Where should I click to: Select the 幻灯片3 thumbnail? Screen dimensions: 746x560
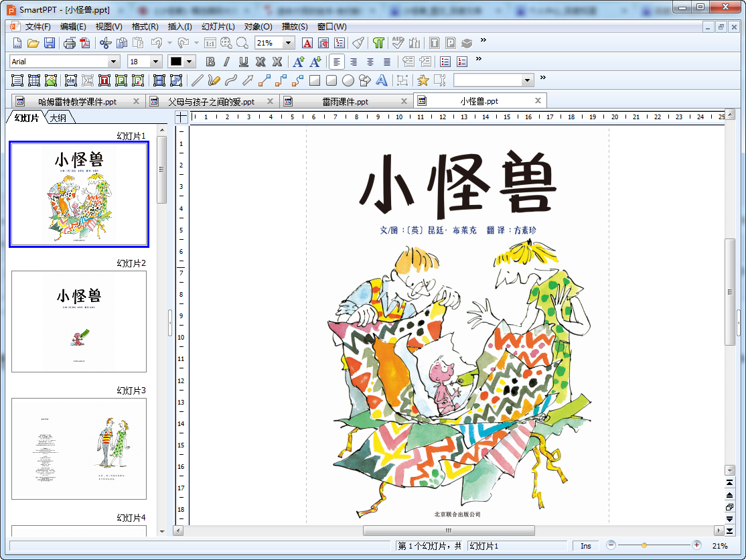coord(79,449)
